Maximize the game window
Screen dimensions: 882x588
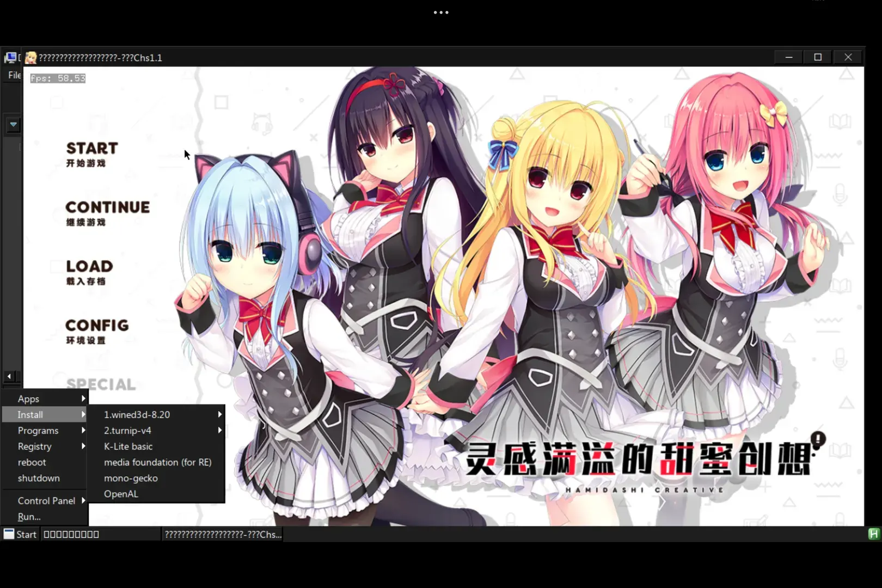coord(818,57)
